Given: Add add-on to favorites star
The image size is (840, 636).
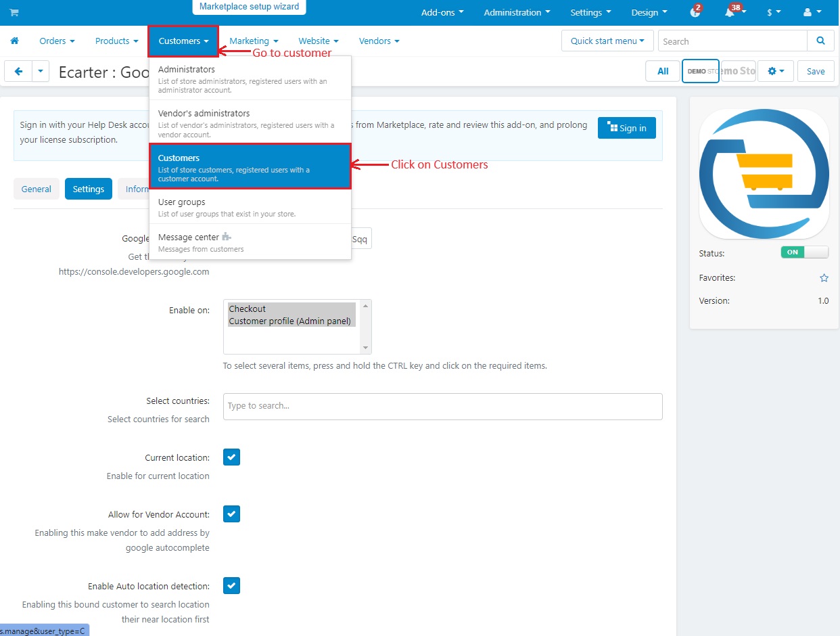Looking at the screenshot, I should point(824,278).
